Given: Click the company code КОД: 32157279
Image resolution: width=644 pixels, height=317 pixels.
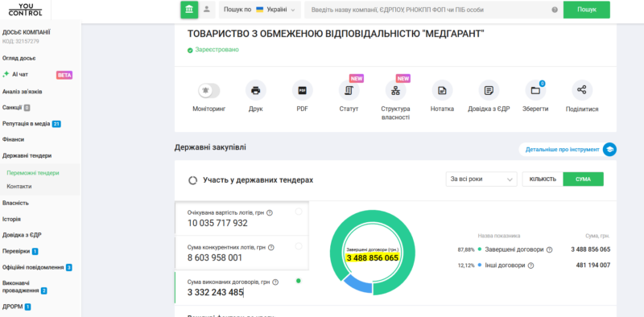Looking at the screenshot, I should [21, 42].
